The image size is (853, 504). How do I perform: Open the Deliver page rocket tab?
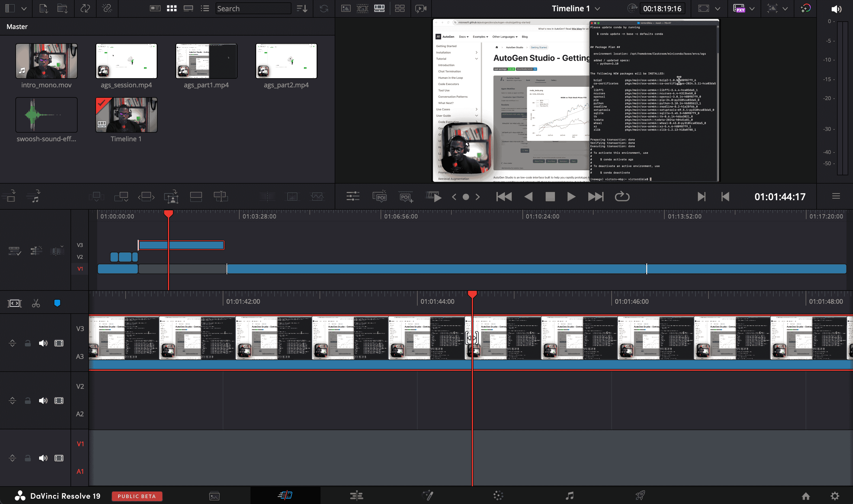click(640, 495)
